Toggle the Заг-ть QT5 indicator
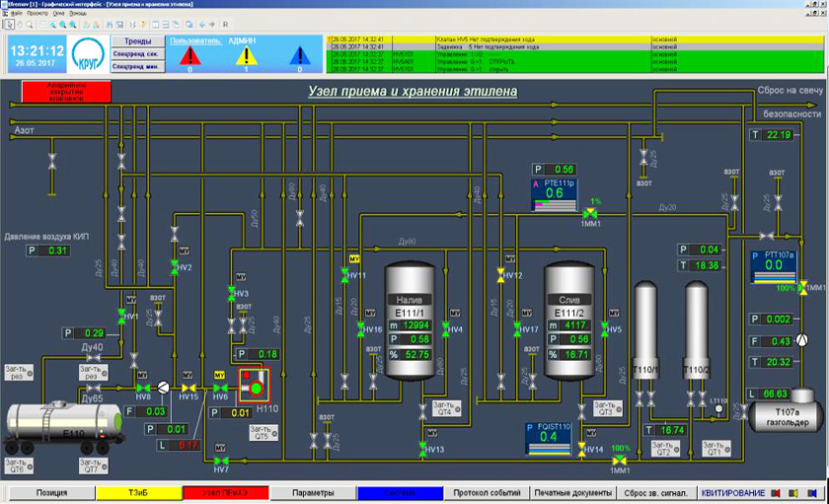 (x=264, y=433)
